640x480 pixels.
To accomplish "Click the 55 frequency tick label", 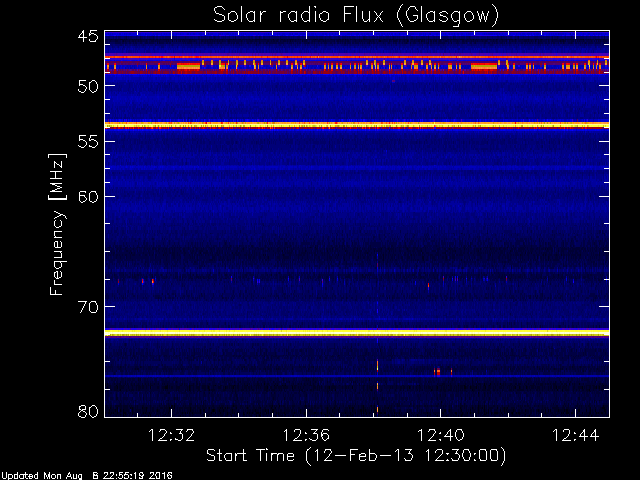I will pyautogui.click(x=88, y=142).
